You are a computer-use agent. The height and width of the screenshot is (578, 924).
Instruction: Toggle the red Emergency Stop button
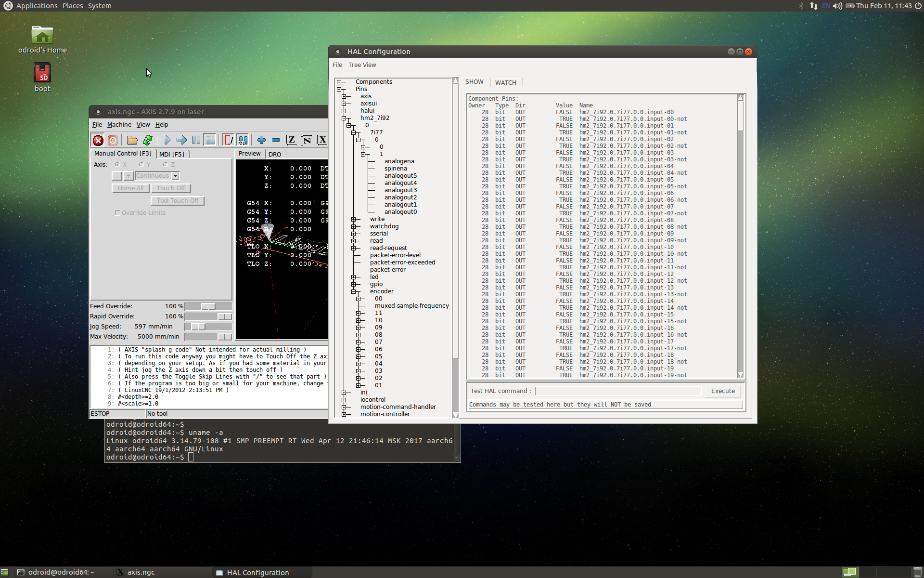(98, 140)
